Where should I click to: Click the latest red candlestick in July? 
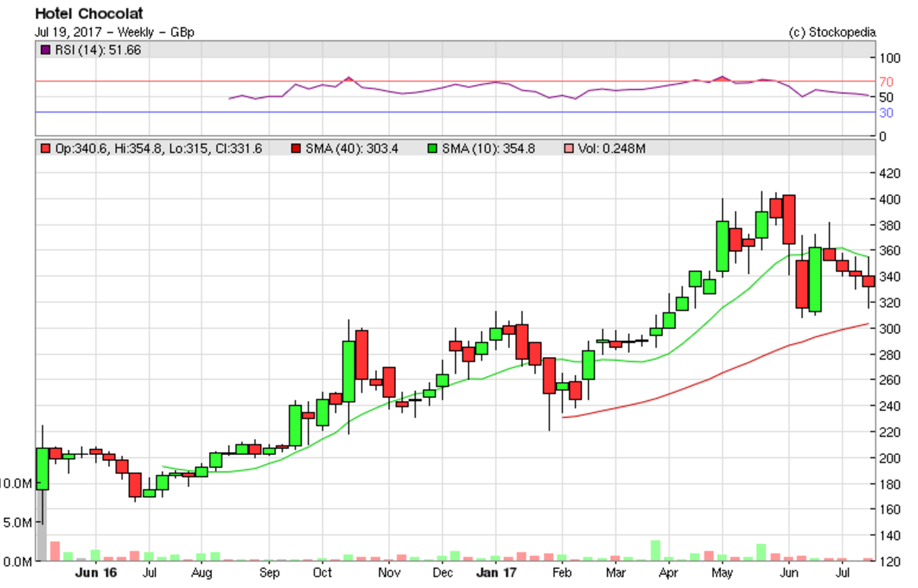pos(868,281)
